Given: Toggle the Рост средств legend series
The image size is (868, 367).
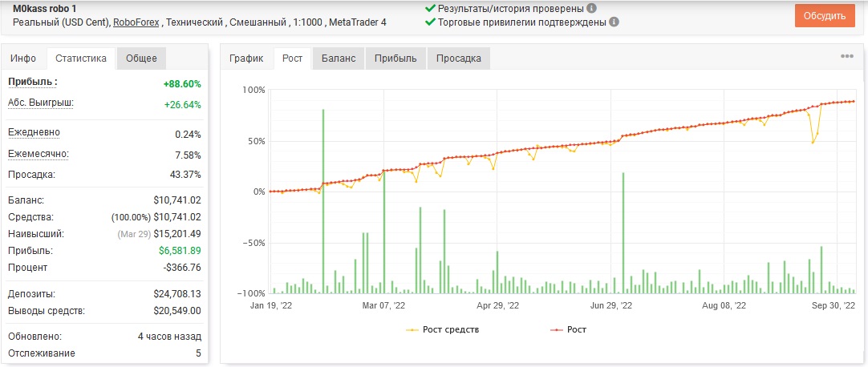Looking at the screenshot, I should click(x=442, y=330).
